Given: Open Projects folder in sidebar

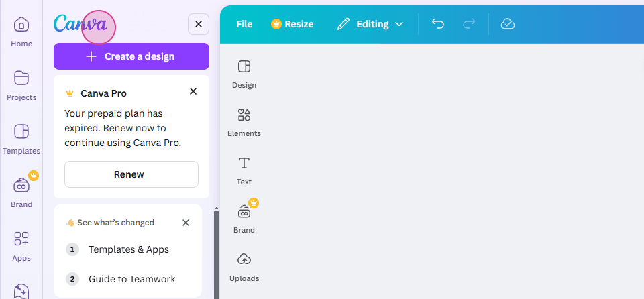Looking at the screenshot, I should (x=21, y=85).
